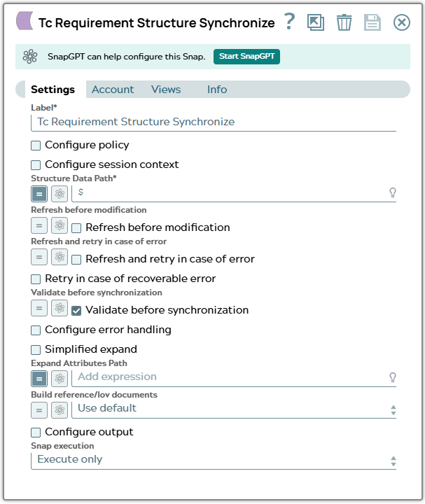Click the pop-out dialog icon
The image size is (425, 504).
tap(316, 22)
